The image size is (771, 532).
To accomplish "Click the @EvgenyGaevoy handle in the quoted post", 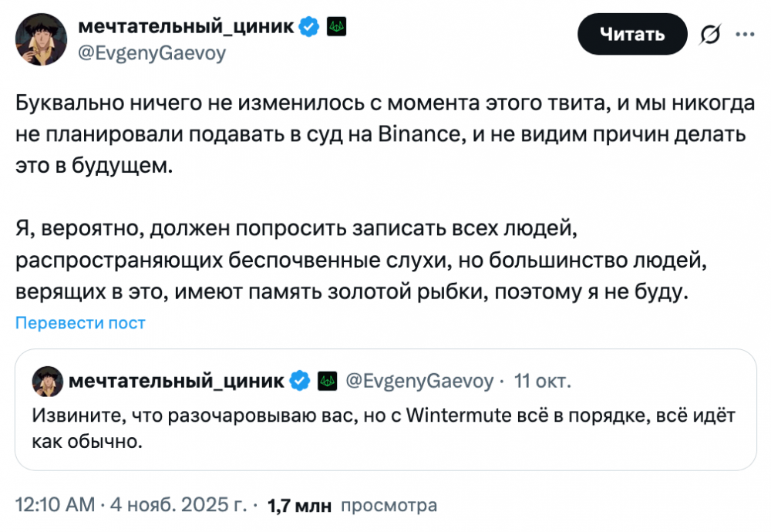I will tap(419, 381).
